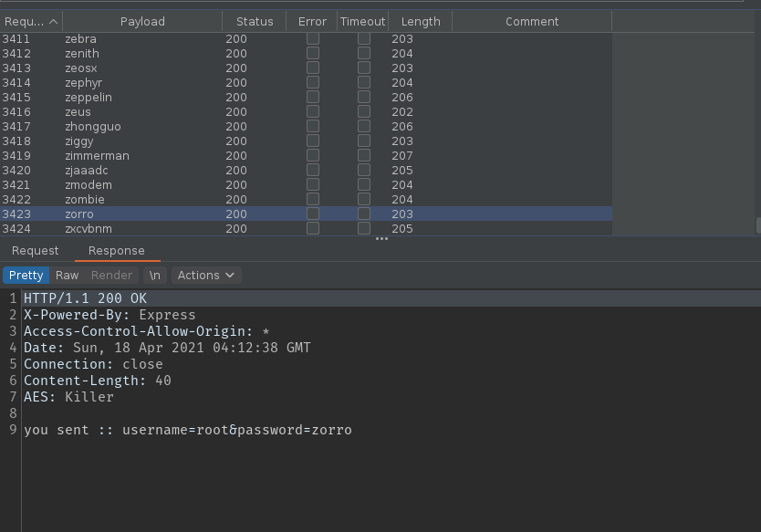Image resolution: width=761 pixels, height=532 pixels.
Task: Select the Response tab
Action: coord(116,251)
